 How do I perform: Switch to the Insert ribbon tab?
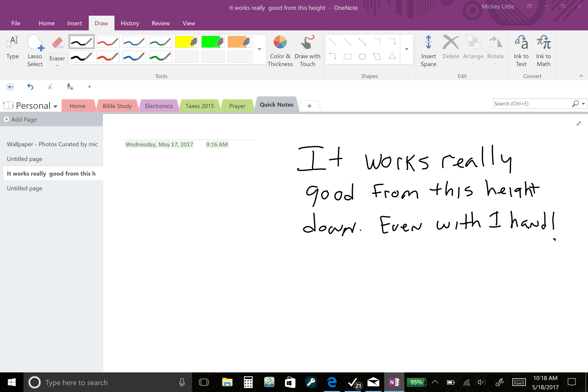(74, 23)
